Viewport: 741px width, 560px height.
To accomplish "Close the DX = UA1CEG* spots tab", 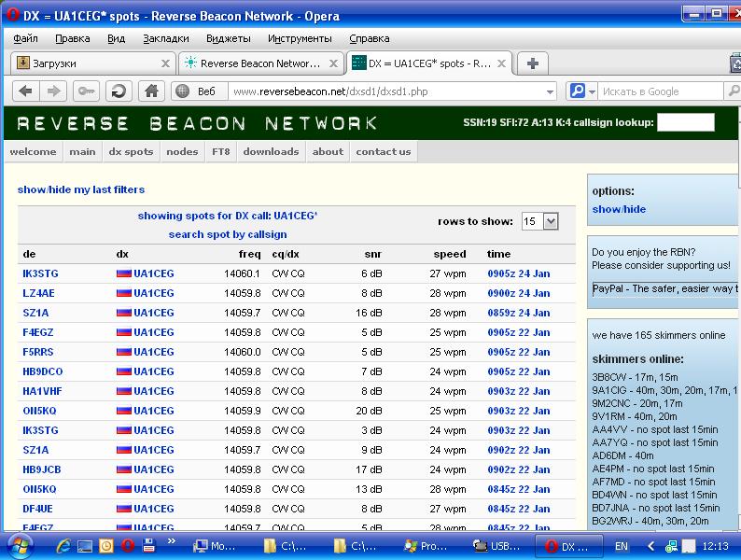I will tap(502, 63).
